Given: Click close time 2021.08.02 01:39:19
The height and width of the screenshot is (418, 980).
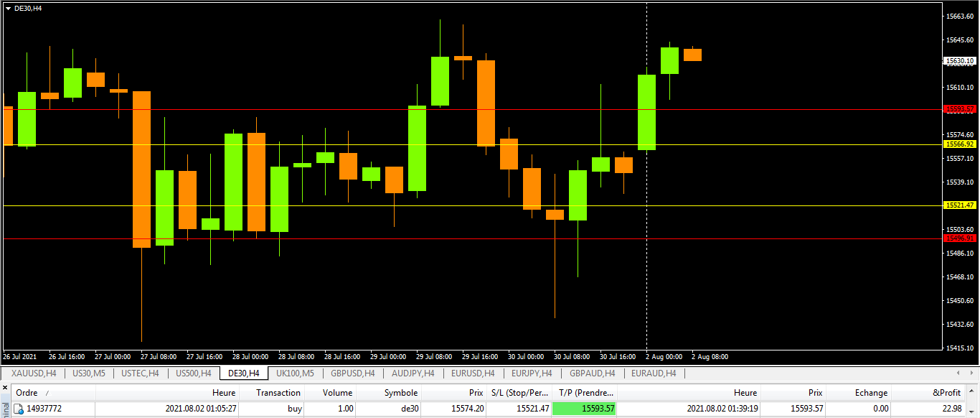Looking at the screenshot, I should [722, 409].
